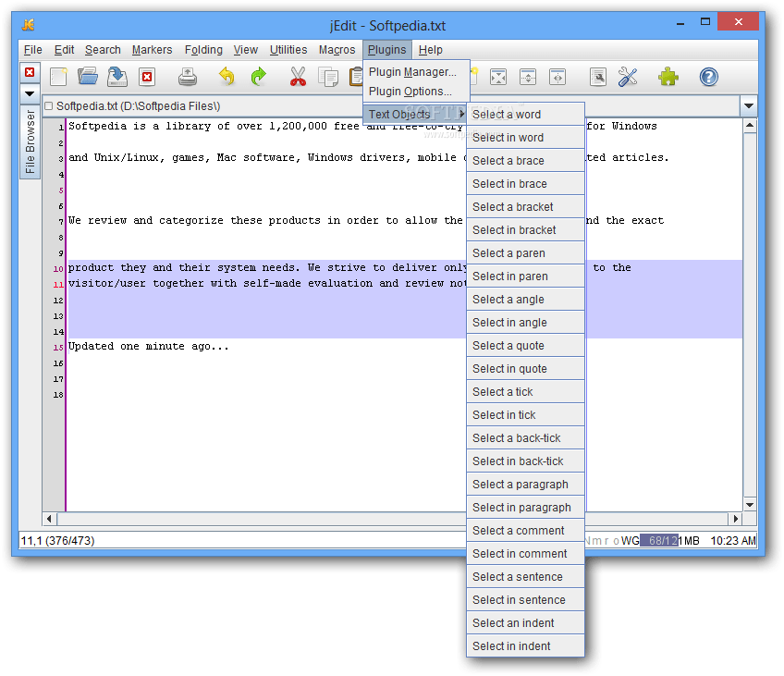The height and width of the screenshot is (676, 784).
Task: Choose Select a paren
Action: pos(525,253)
